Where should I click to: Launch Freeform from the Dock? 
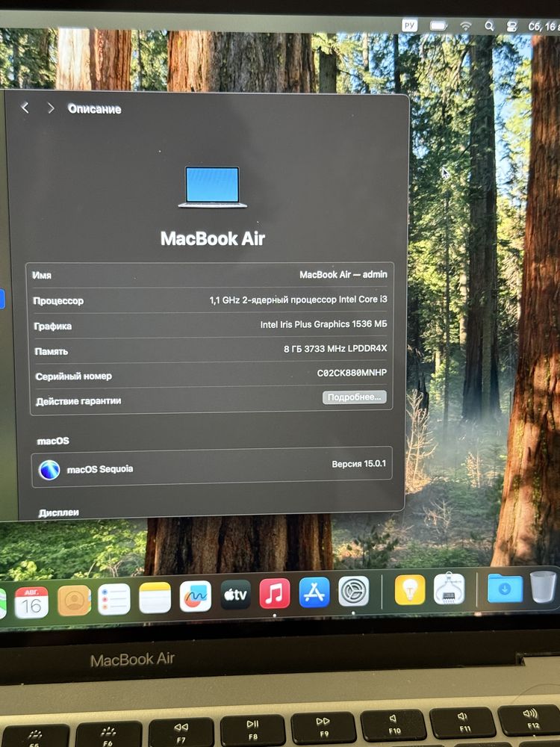[195, 596]
